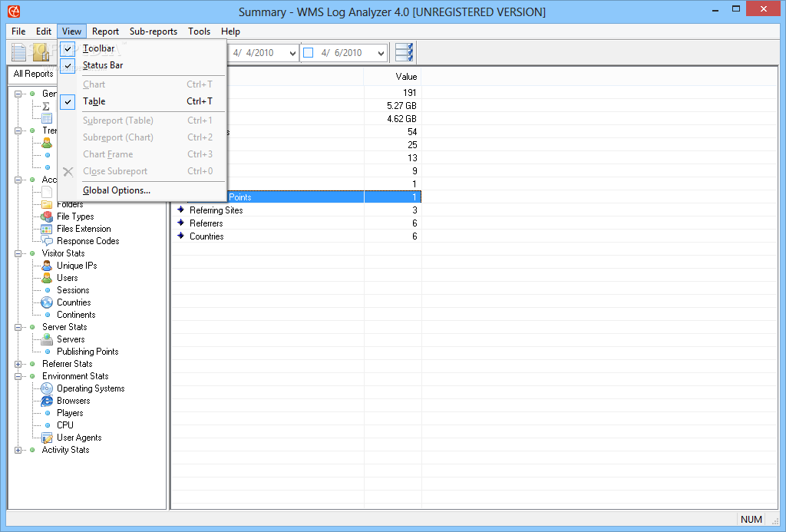Collapse the Trends tree node

18,131
